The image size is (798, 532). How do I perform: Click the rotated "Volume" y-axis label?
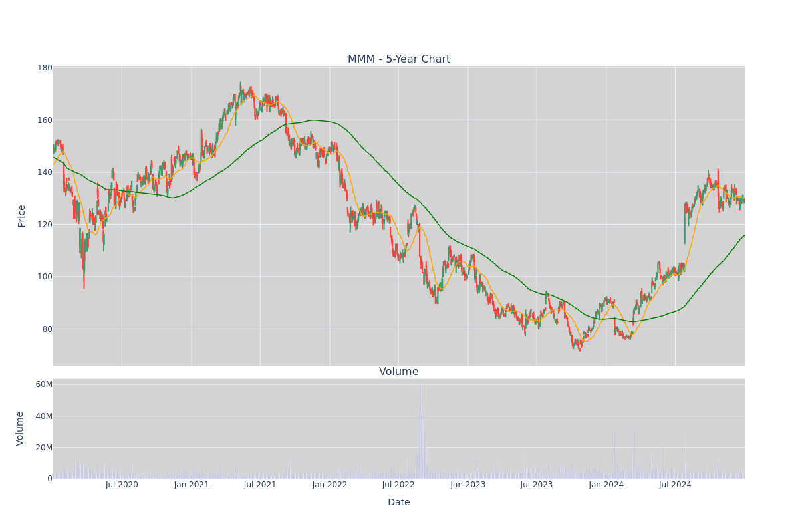point(20,428)
